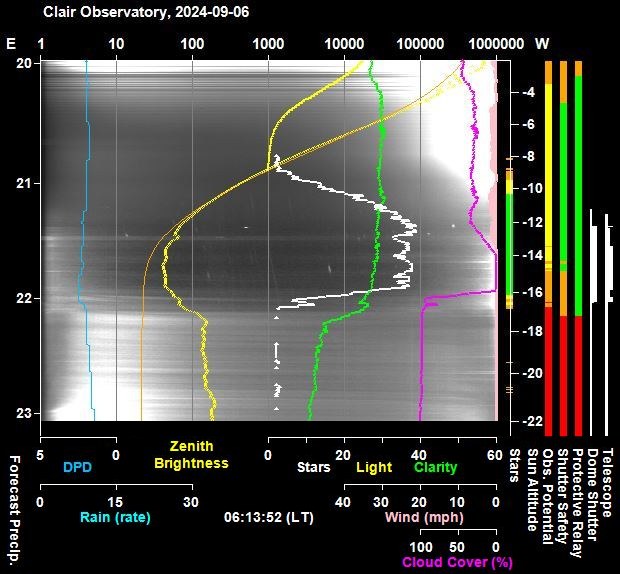Click the hour label '23' on time axis
This screenshot has width=620, height=574.
(x=25, y=413)
